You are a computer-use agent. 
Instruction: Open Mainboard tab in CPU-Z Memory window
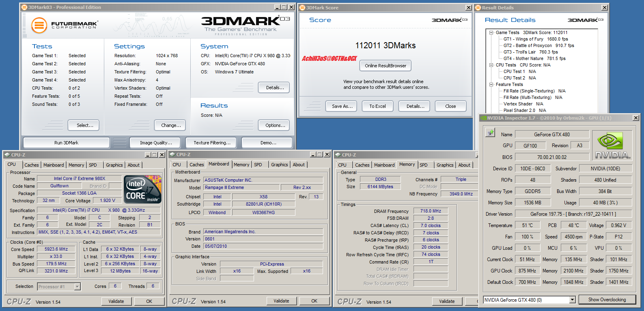pyautogui.click(x=384, y=165)
